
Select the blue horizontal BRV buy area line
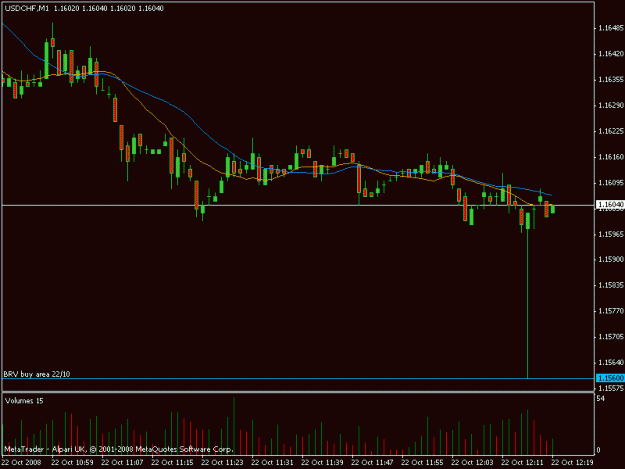298,379
